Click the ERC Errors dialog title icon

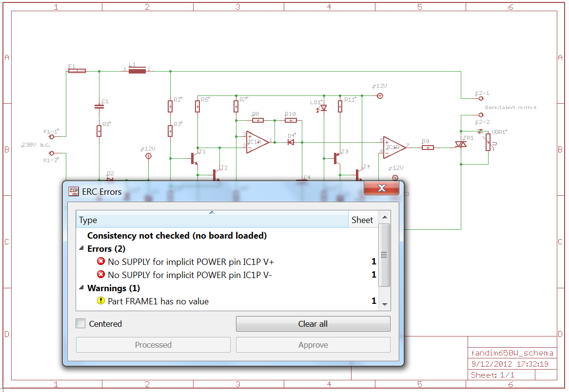(74, 191)
